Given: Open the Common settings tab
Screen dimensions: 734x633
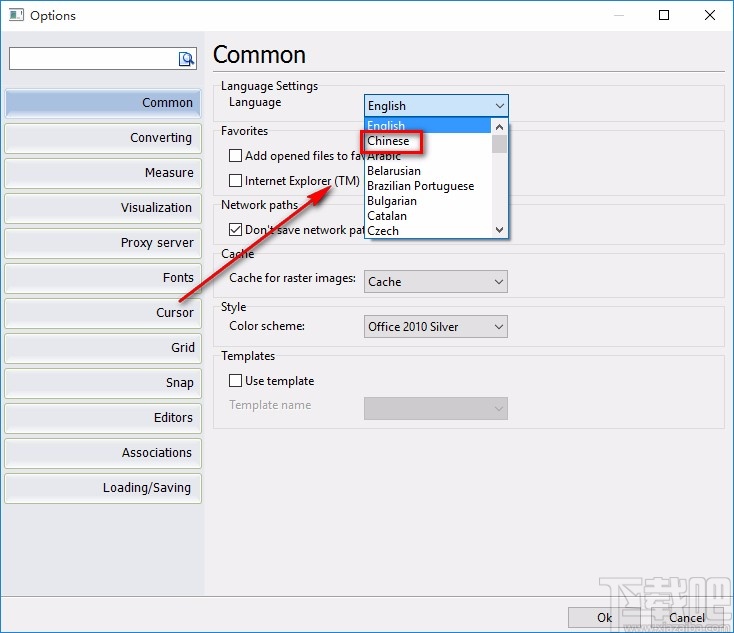Looking at the screenshot, I should point(103,103).
